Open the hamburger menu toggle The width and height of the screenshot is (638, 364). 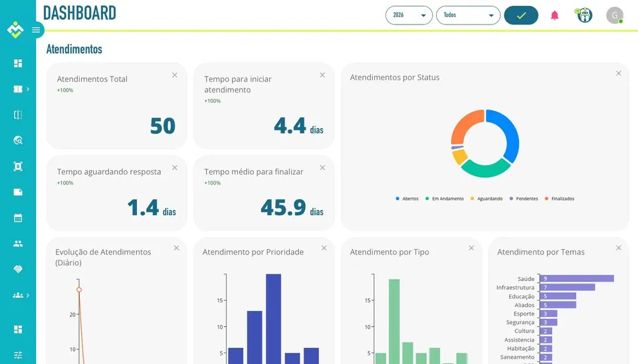tap(36, 30)
